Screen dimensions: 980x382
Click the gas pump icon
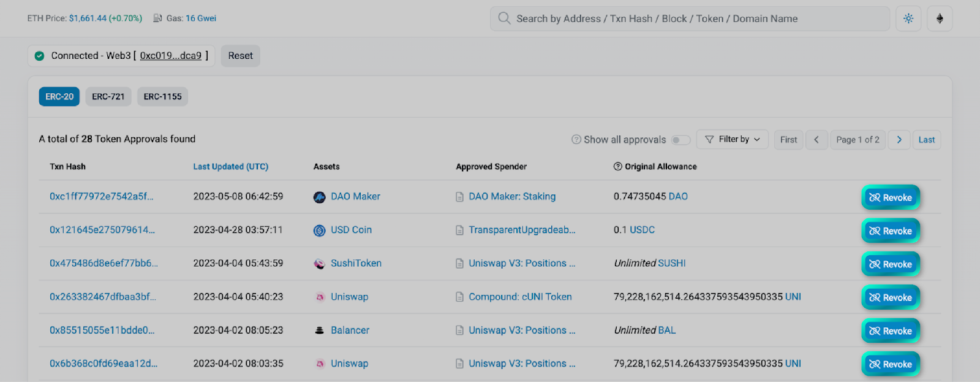pyautogui.click(x=157, y=18)
